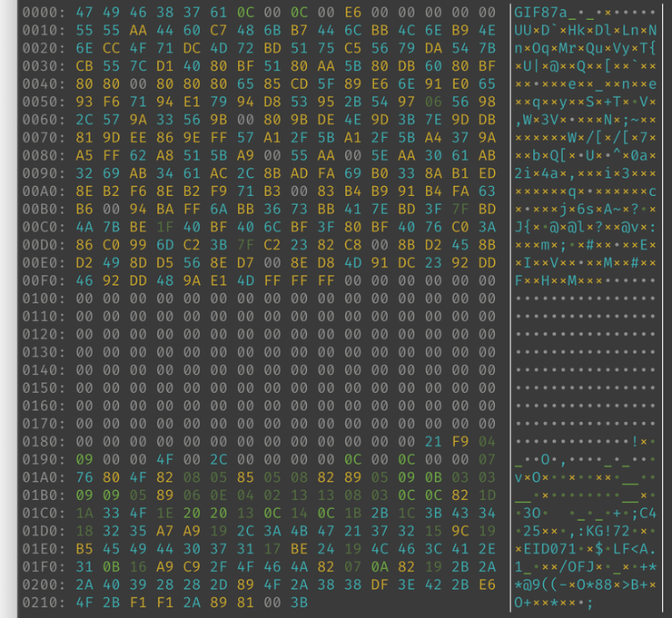Select the offset label 00E0:

[x=44, y=263]
